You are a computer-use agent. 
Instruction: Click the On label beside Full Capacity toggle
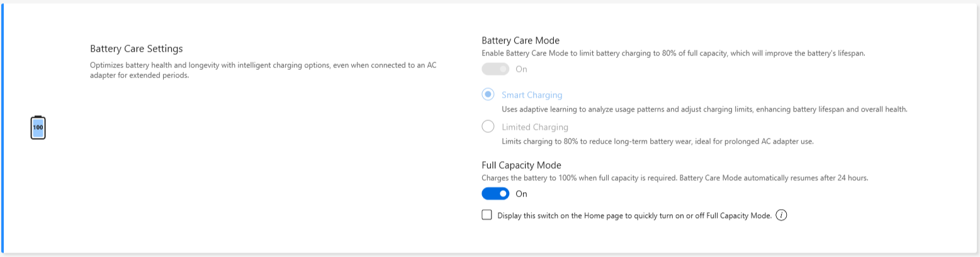pyautogui.click(x=521, y=194)
